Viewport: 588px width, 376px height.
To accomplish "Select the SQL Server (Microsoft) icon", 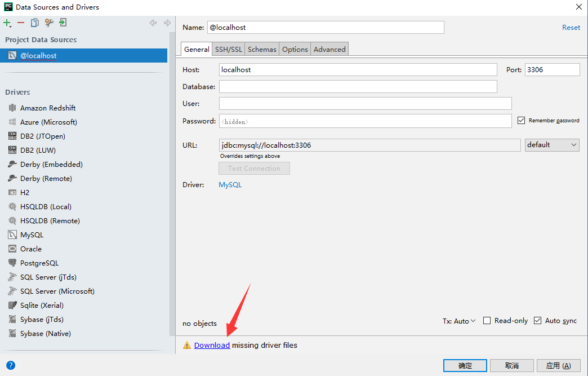I will pyautogui.click(x=12, y=291).
